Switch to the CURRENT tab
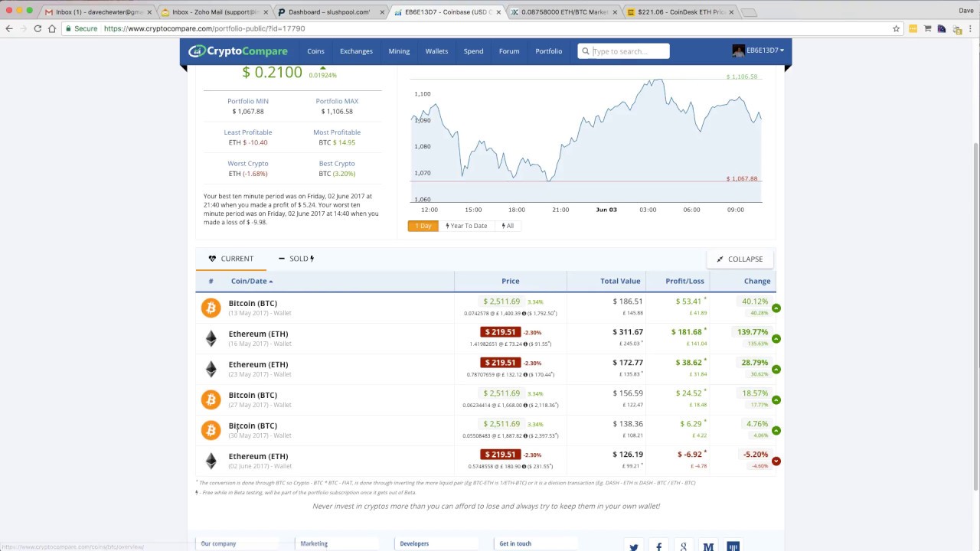This screenshot has width=980, height=551. 231,259
